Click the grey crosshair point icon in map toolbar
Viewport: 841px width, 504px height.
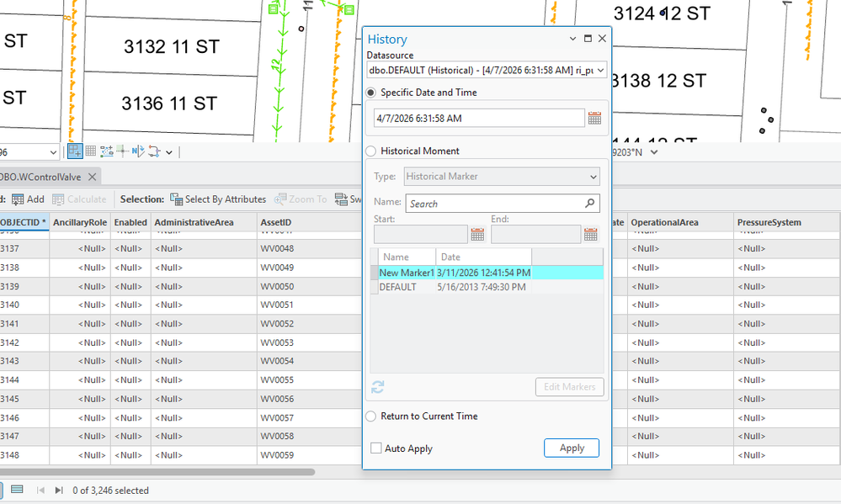pyautogui.click(x=122, y=151)
